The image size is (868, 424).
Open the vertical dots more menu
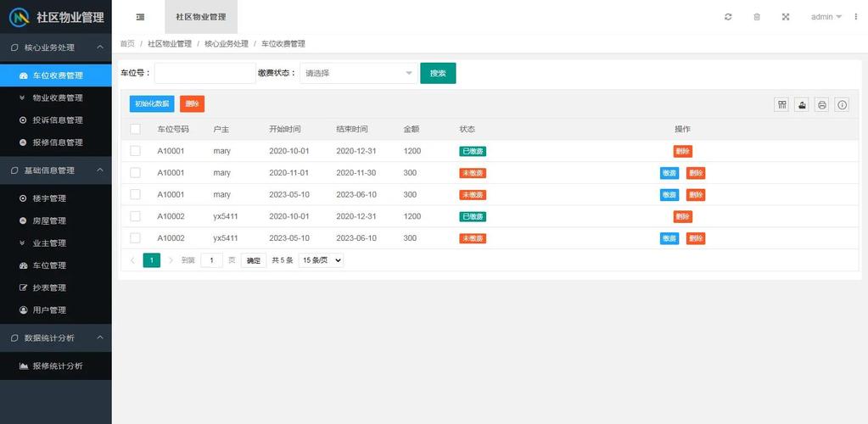pyautogui.click(x=856, y=17)
